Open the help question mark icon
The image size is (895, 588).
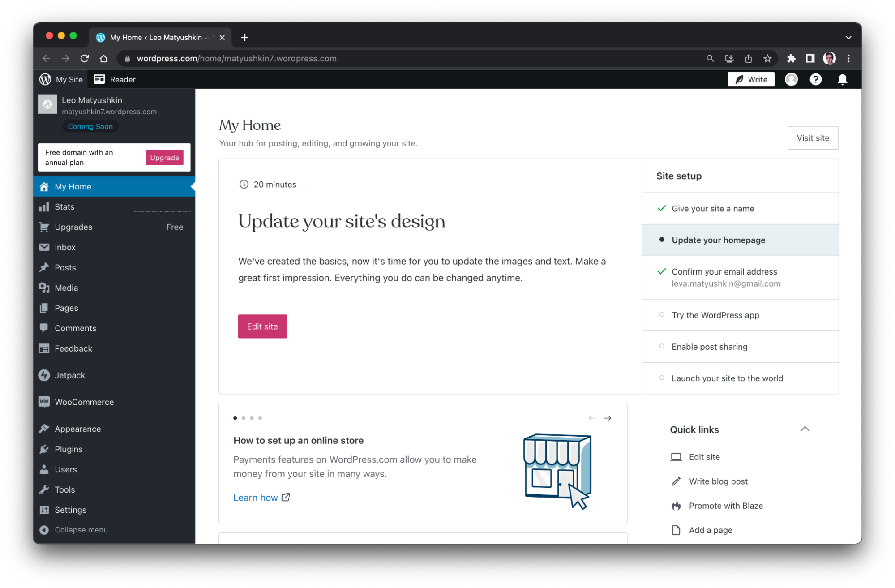(815, 79)
